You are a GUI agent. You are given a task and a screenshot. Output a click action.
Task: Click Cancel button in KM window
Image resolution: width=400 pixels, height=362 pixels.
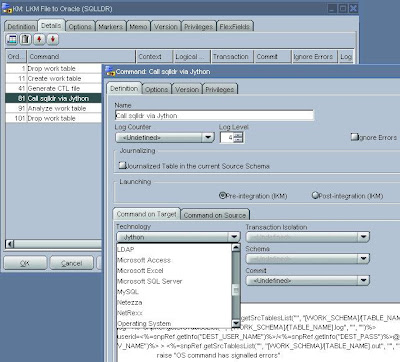coord(71,263)
